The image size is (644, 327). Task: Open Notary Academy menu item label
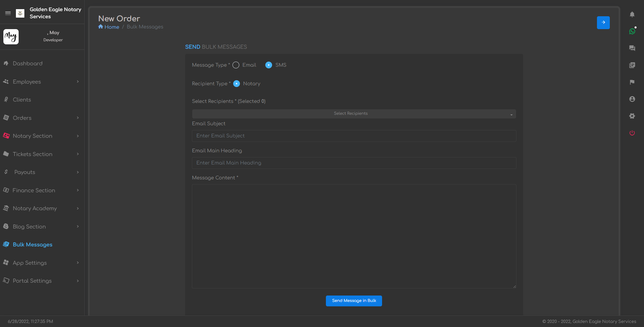pos(35,208)
